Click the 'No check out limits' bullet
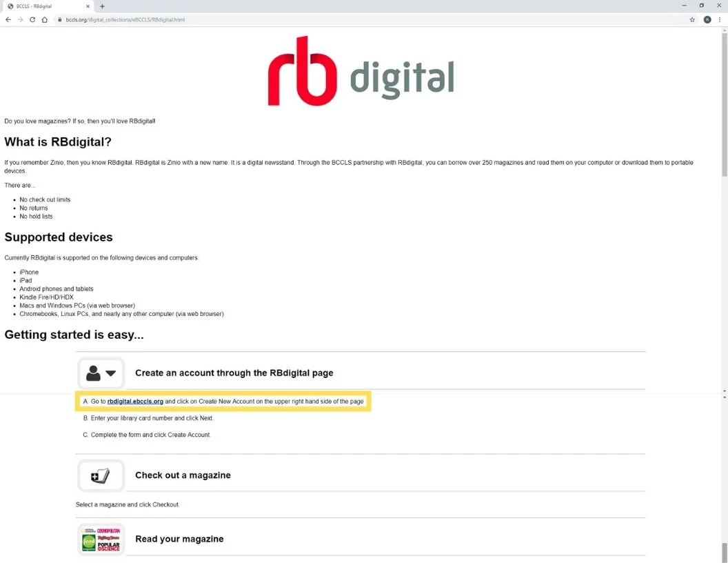 point(45,200)
